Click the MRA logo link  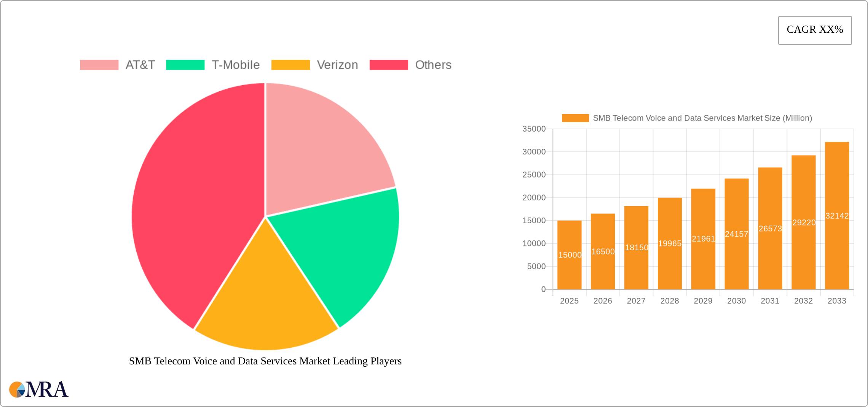[38, 390]
